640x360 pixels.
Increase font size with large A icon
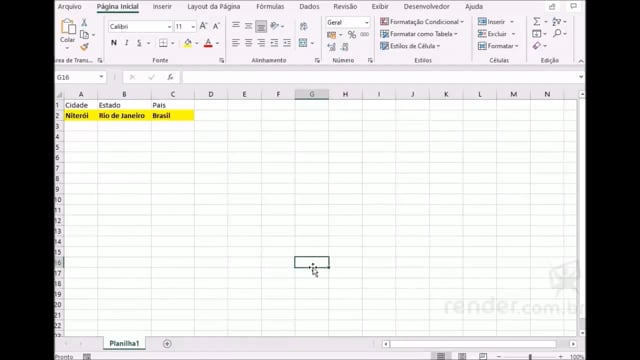pyautogui.click(x=203, y=26)
